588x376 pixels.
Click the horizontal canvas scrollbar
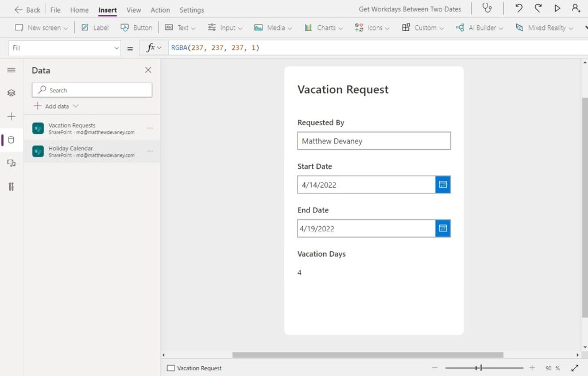(367, 355)
